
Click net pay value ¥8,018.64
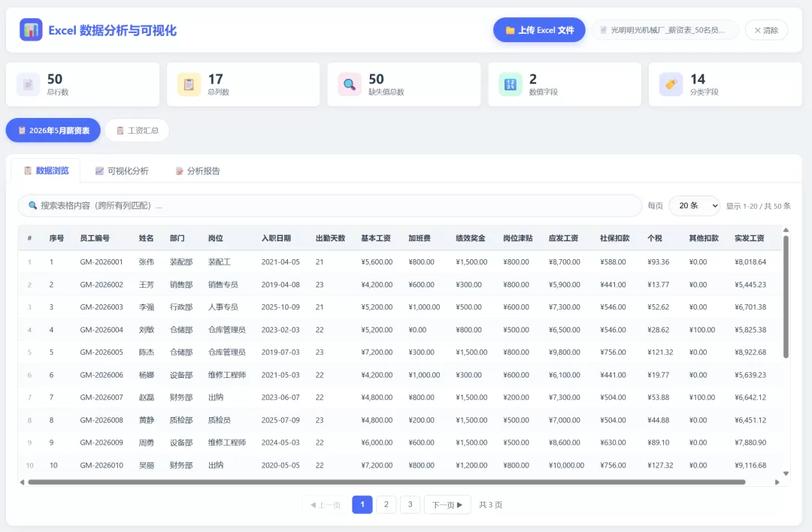750,261
